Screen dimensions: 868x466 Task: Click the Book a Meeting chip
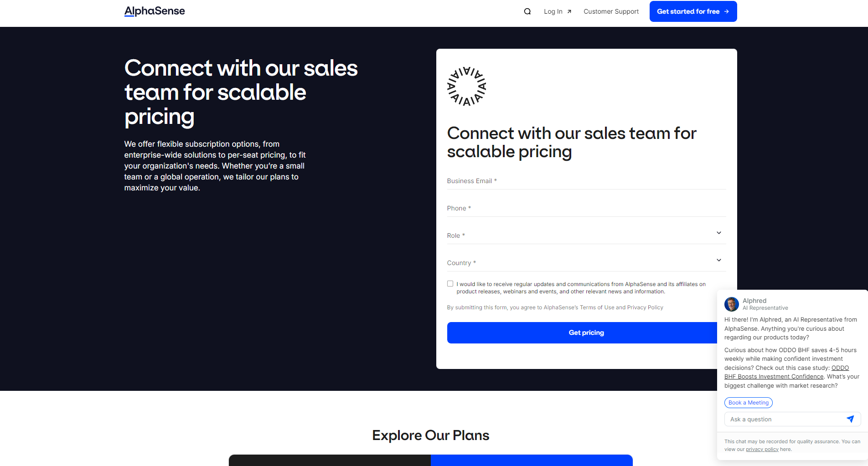click(748, 403)
